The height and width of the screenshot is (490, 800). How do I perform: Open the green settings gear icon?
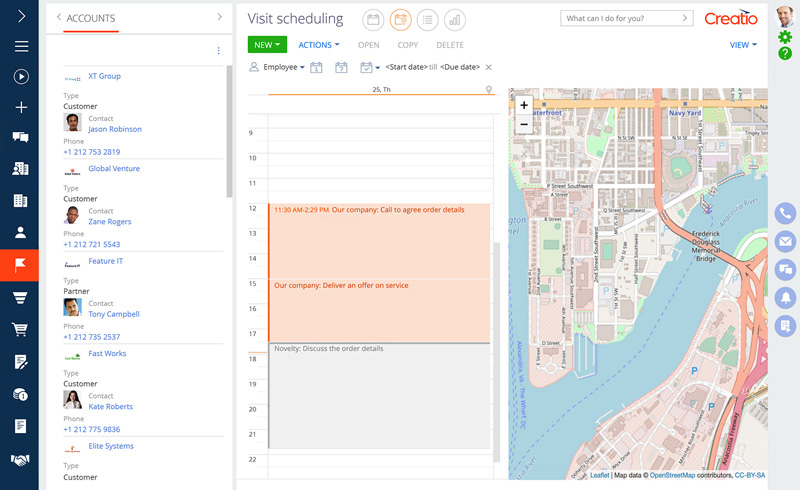click(x=785, y=37)
